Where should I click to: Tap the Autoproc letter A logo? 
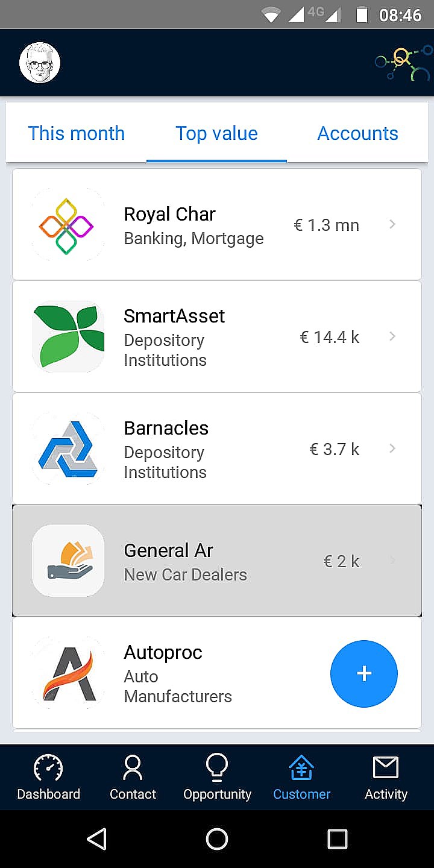pyautogui.click(x=68, y=673)
